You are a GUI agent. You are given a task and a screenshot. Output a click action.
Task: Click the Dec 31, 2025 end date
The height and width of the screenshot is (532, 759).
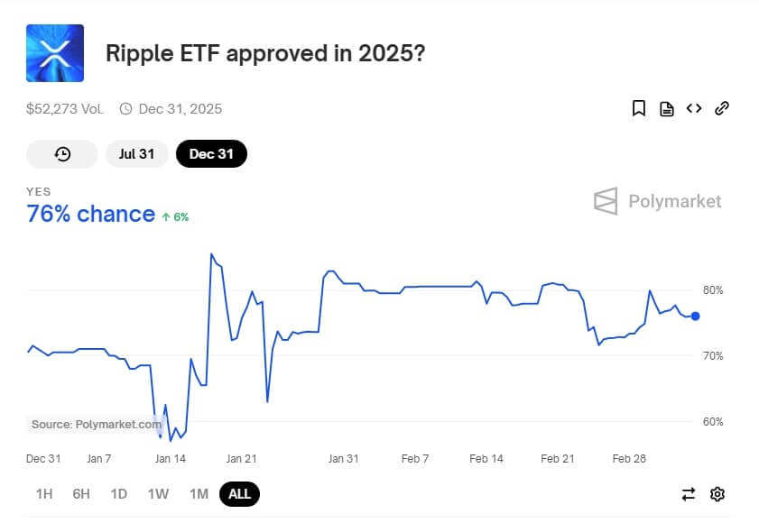pyautogui.click(x=180, y=109)
